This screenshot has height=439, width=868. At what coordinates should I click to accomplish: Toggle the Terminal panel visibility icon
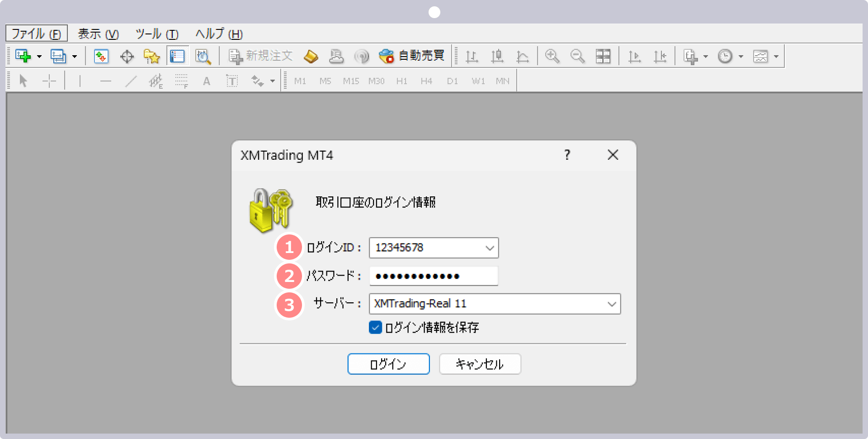[177, 56]
